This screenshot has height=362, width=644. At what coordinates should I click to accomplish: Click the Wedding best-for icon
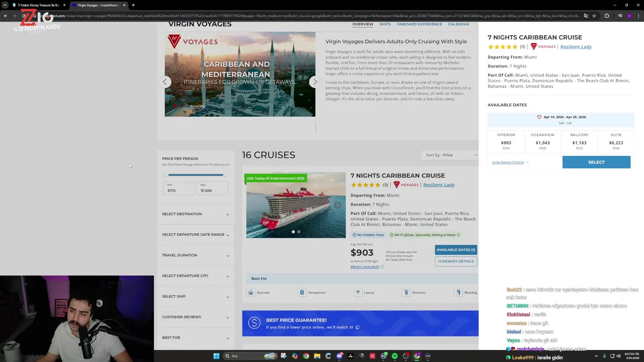[458, 292]
